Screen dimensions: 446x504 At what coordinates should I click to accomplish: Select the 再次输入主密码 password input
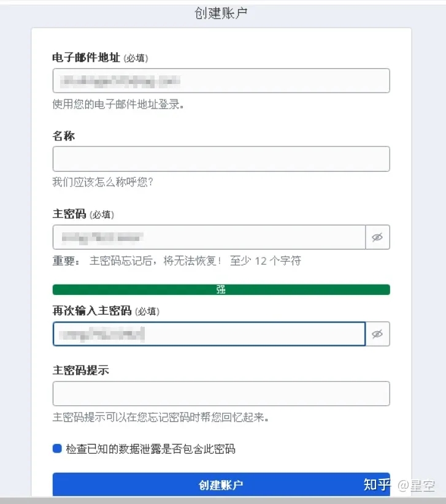[x=209, y=334]
